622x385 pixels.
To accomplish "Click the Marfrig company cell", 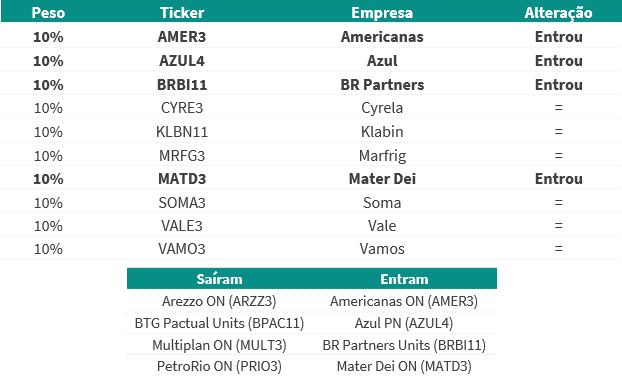I will (382, 156).
